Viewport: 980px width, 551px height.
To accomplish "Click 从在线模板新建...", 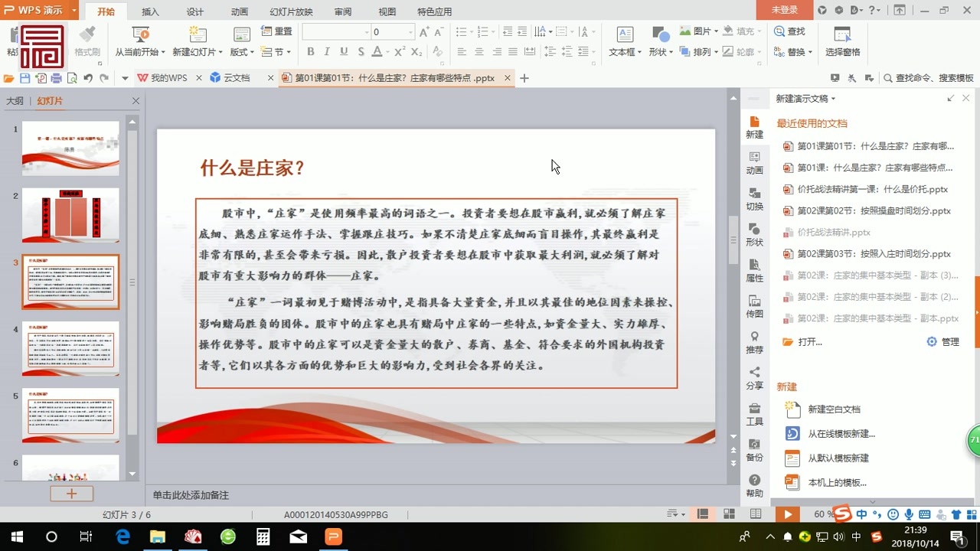I will tap(831, 434).
